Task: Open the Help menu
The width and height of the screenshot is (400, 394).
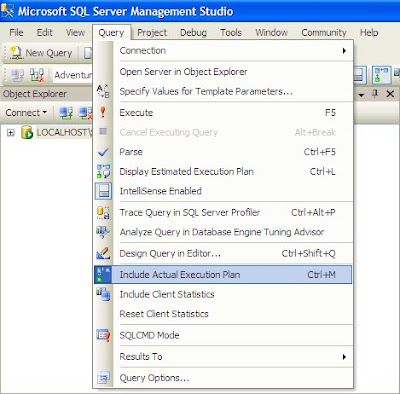Action: [369, 32]
